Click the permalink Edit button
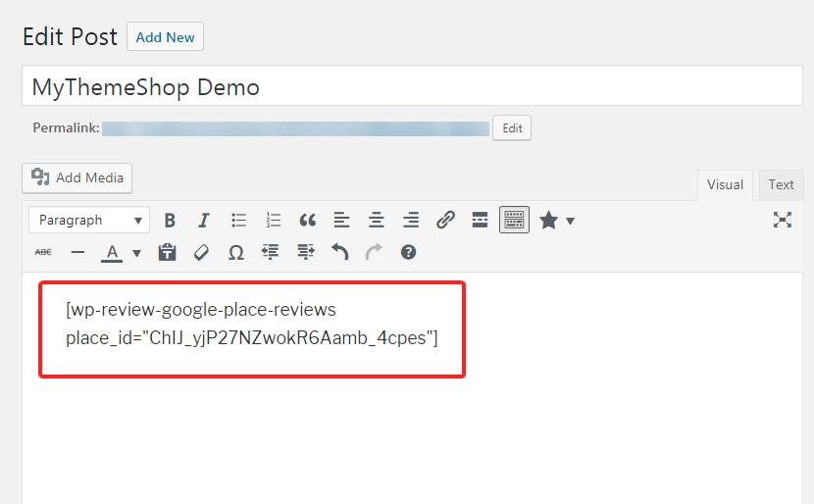Screen dimensions: 814x504 (x=512, y=128)
